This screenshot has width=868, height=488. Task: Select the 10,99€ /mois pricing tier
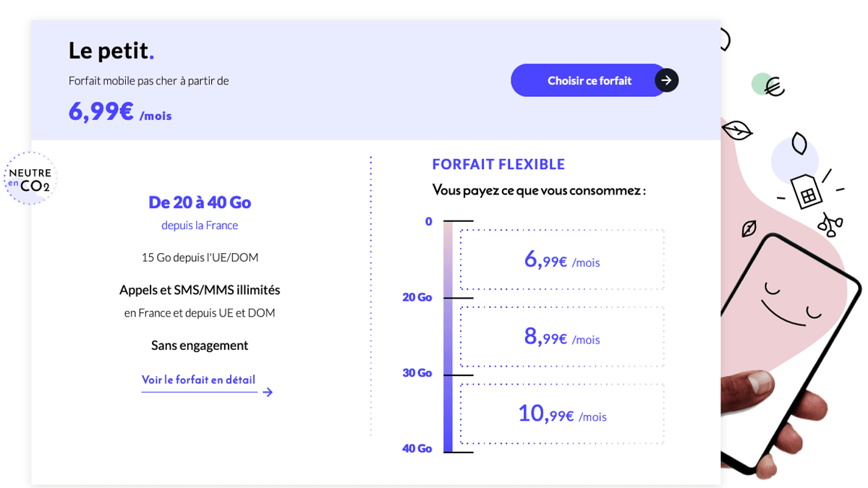(x=561, y=414)
